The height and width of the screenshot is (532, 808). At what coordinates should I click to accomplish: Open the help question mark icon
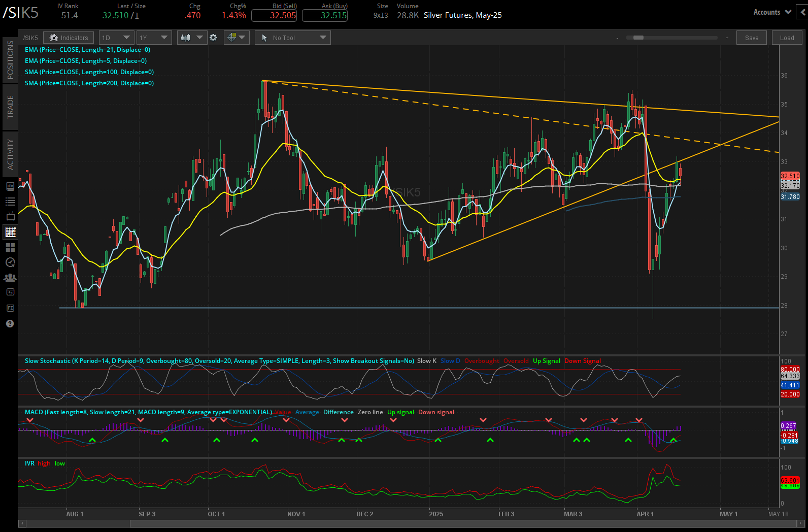pos(10,324)
